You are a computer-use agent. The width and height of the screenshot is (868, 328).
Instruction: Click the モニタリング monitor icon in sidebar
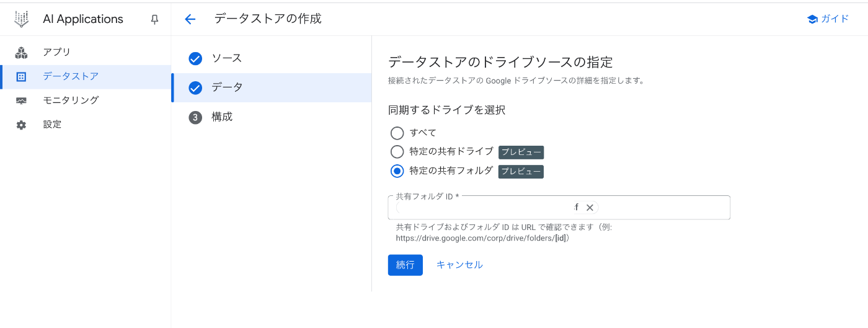(x=22, y=100)
